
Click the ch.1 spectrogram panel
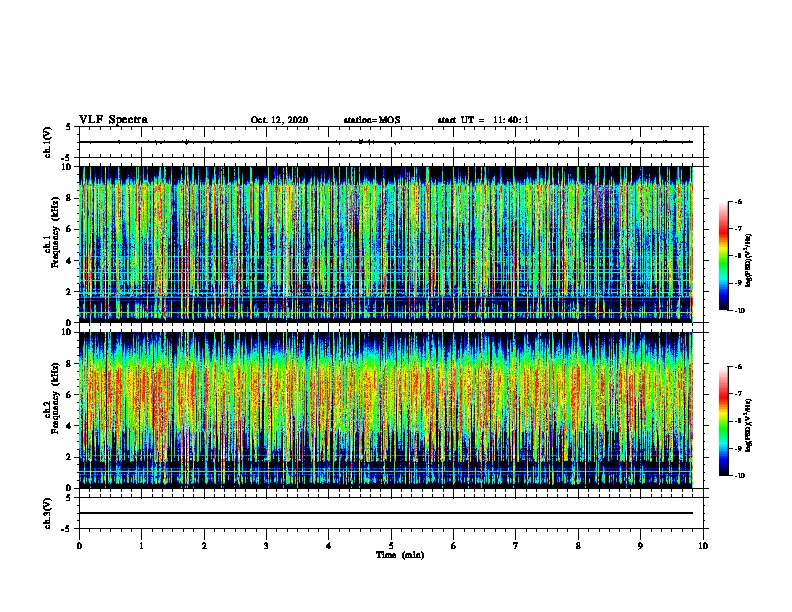(386, 244)
